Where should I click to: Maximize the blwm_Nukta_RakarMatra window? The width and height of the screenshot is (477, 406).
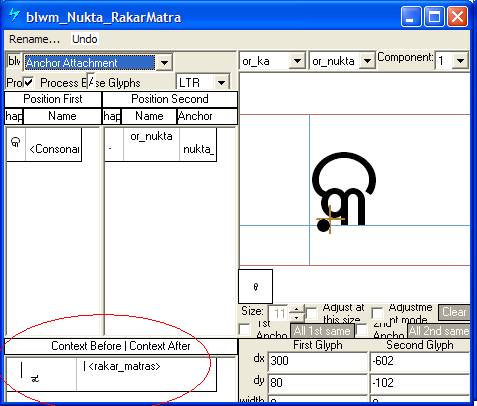(434, 16)
